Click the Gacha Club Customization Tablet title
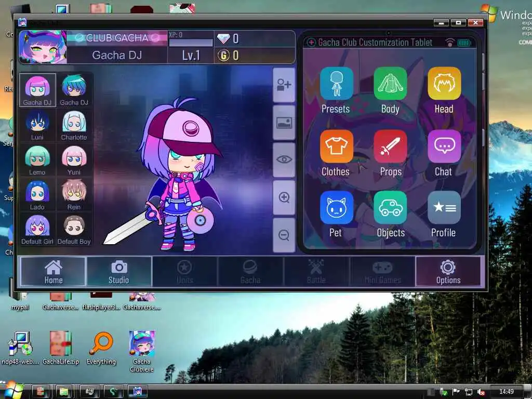 click(x=375, y=43)
